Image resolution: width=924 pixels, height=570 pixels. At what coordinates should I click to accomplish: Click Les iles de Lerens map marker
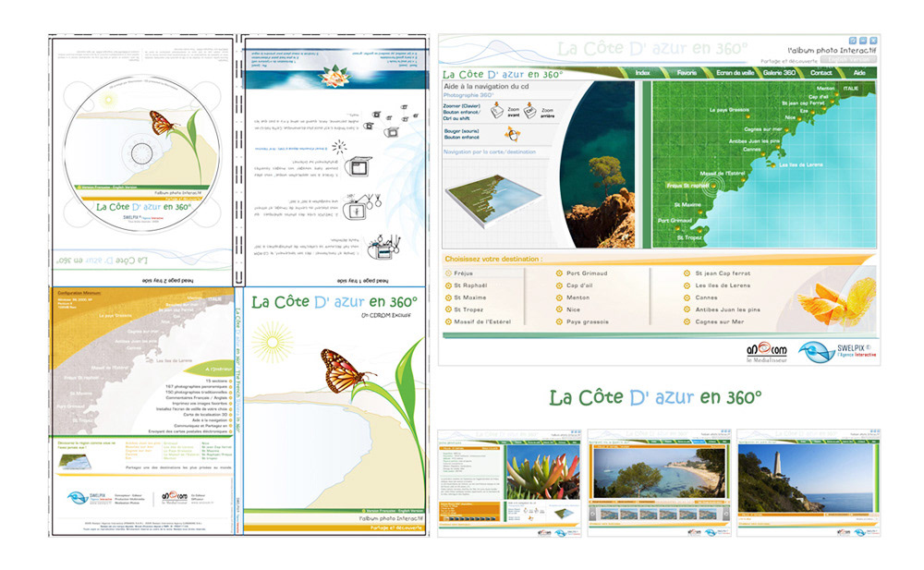[772, 164]
